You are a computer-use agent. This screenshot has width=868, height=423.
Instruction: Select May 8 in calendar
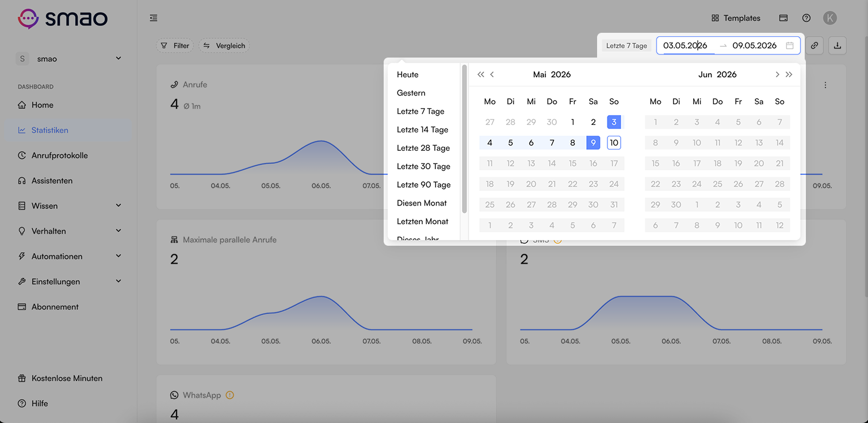572,143
